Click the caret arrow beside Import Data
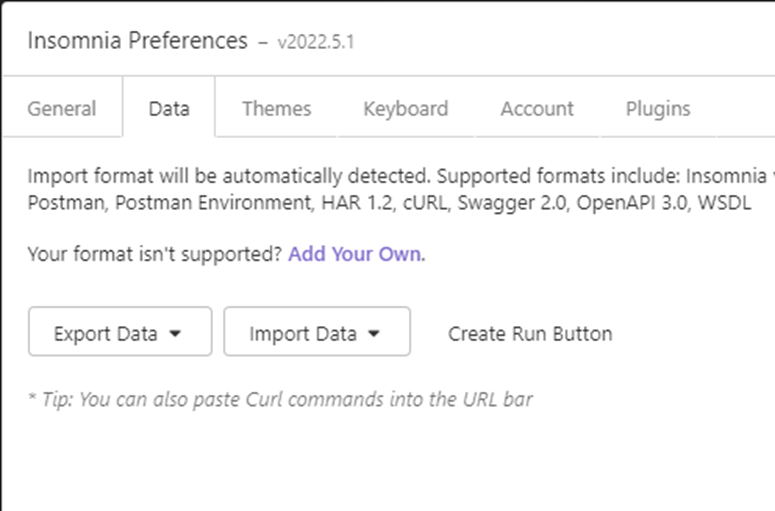775x511 pixels. [x=375, y=334]
